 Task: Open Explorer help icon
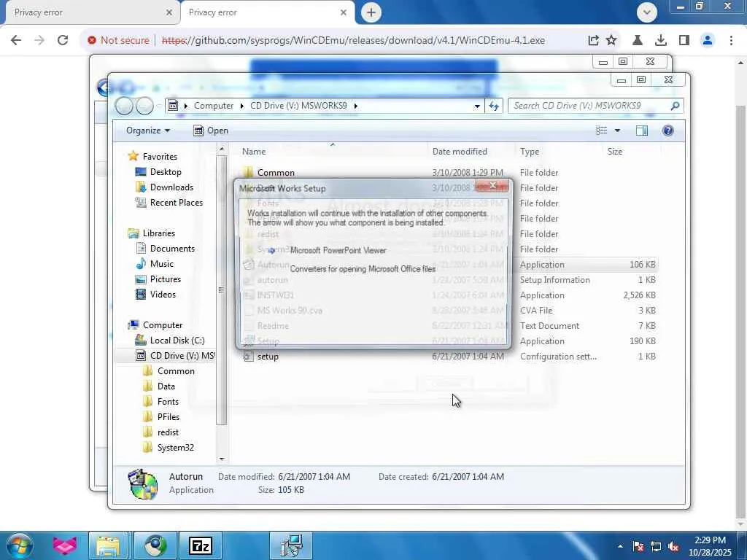tap(668, 131)
